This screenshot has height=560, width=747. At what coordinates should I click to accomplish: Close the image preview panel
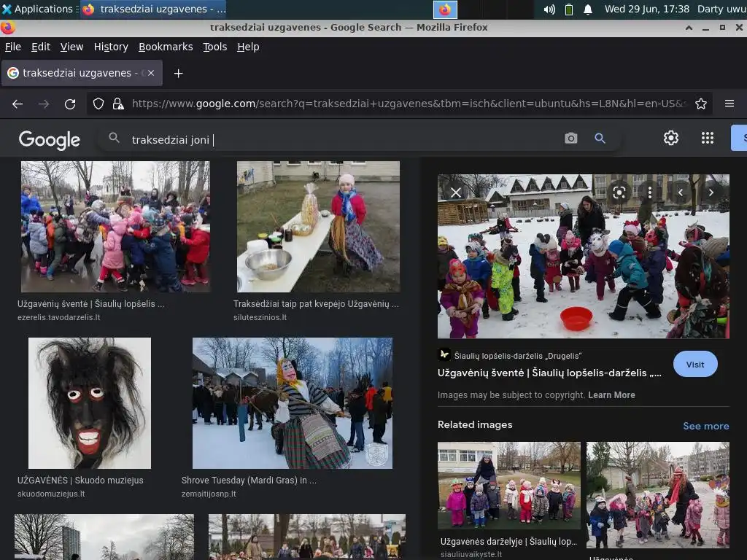[456, 192]
